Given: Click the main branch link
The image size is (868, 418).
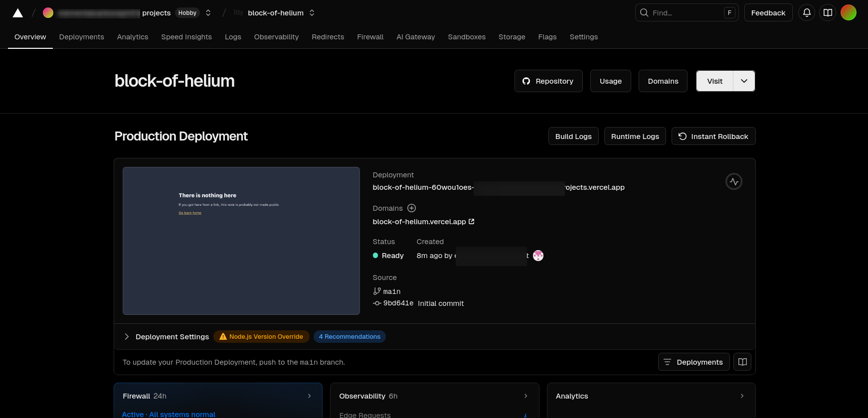Looking at the screenshot, I should (x=387, y=291).
